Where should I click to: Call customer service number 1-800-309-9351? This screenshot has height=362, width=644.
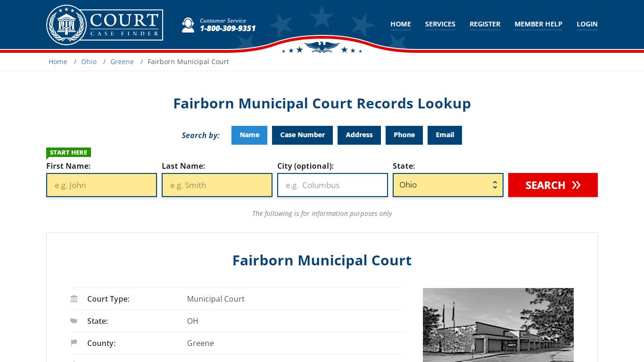[x=228, y=28]
